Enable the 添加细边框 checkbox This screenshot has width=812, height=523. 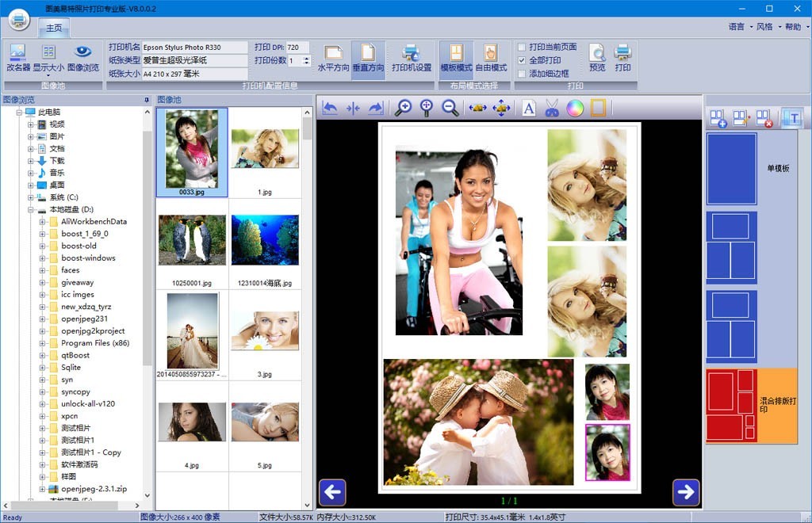coord(522,74)
